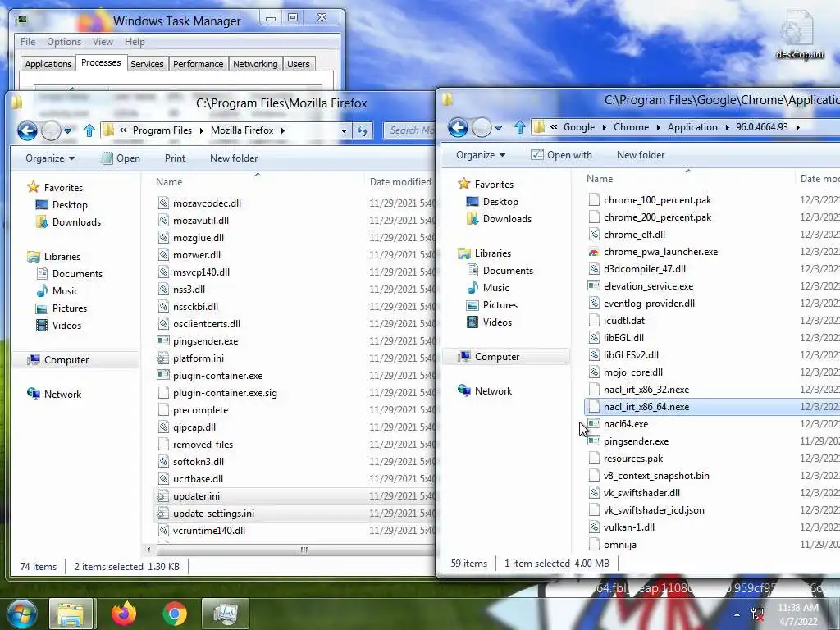
Task: Switch to Performance tab in Task Manager
Action: (198, 64)
